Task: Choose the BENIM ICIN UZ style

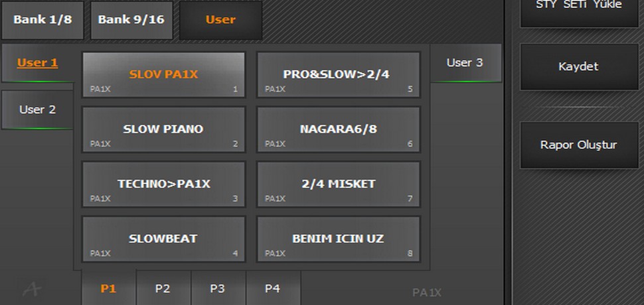Action: pyautogui.click(x=339, y=239)
